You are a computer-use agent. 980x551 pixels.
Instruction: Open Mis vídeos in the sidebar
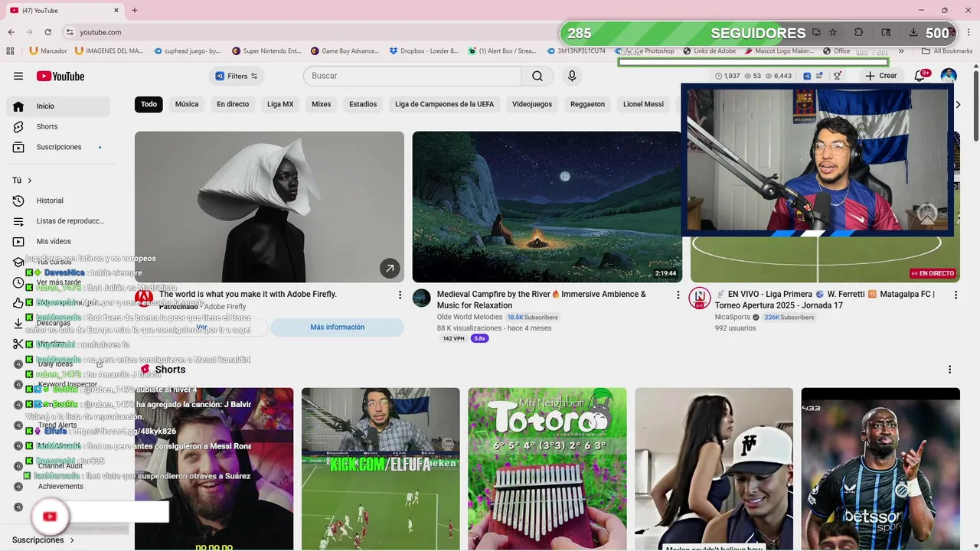coord(58,241)
